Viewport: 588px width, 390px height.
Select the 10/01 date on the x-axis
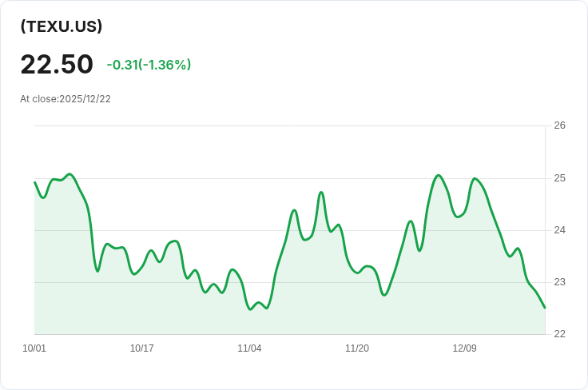click(34, 348)
